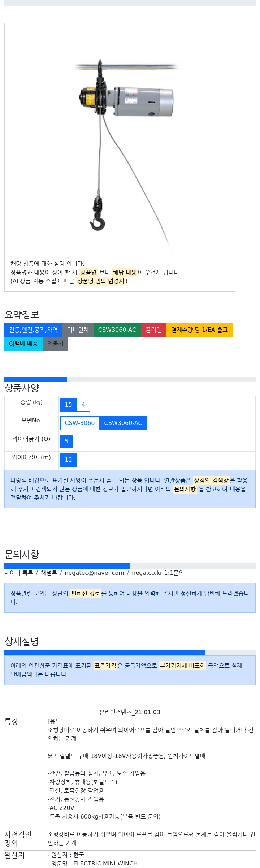The height and width of the screenshot is (868, 260).
Task: Select wire thickness 5 option
Action: 67,442
